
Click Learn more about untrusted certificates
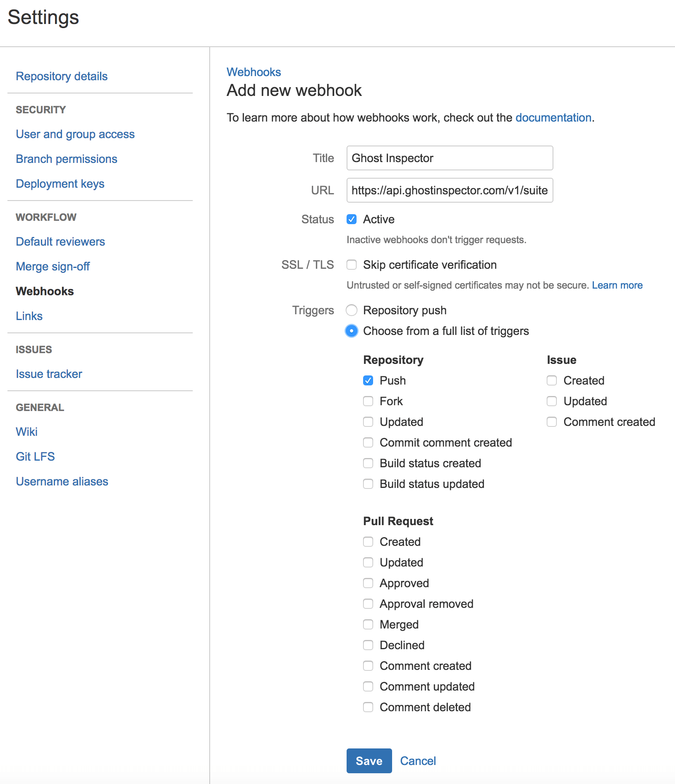(617, 285)
